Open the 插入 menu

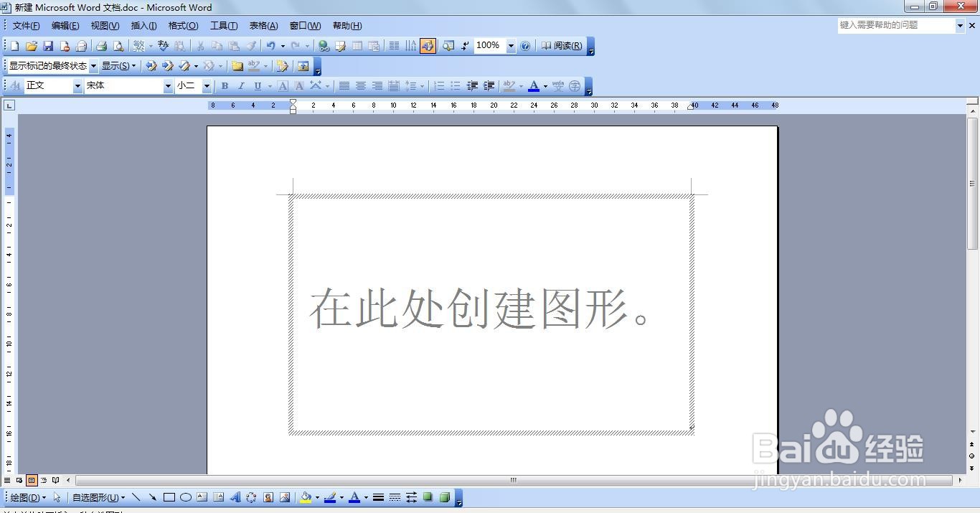coord(143,25)
